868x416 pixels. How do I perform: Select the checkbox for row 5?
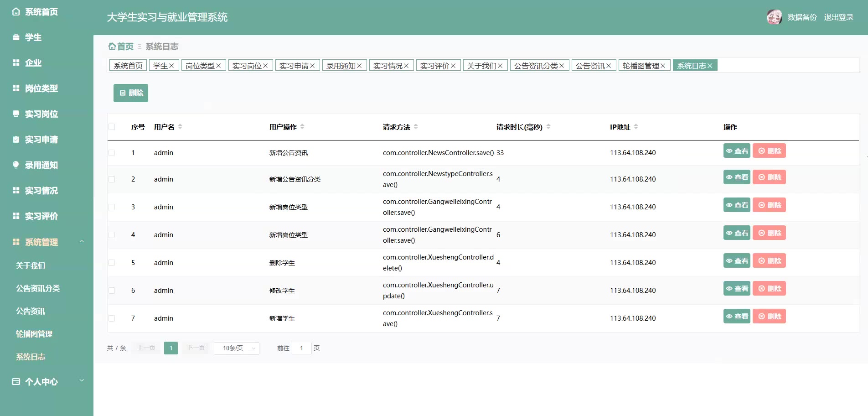tap(112, 263)
